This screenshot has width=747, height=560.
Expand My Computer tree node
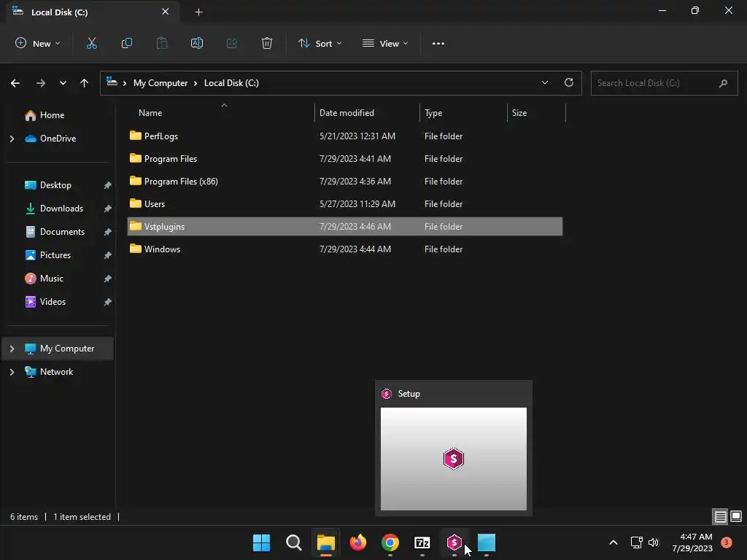pyautogui.click(x=12, y=349)
